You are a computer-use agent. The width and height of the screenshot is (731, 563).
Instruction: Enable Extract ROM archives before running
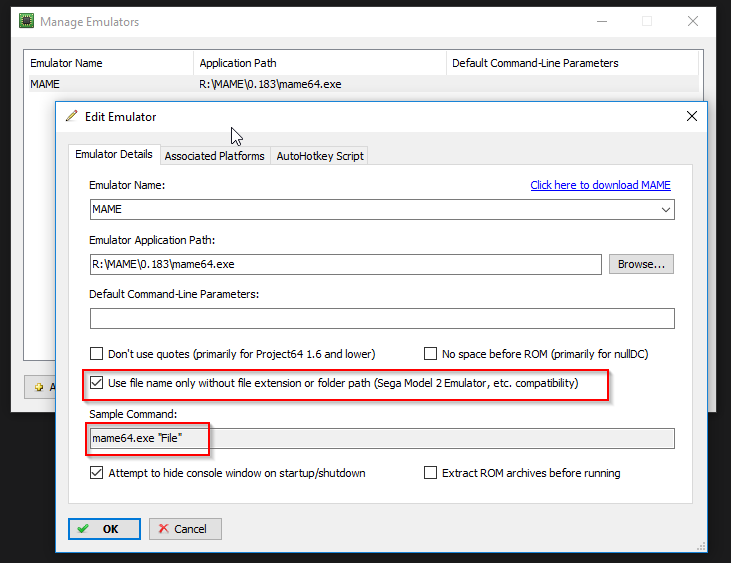pyautogui.click(x=430, y=473)
